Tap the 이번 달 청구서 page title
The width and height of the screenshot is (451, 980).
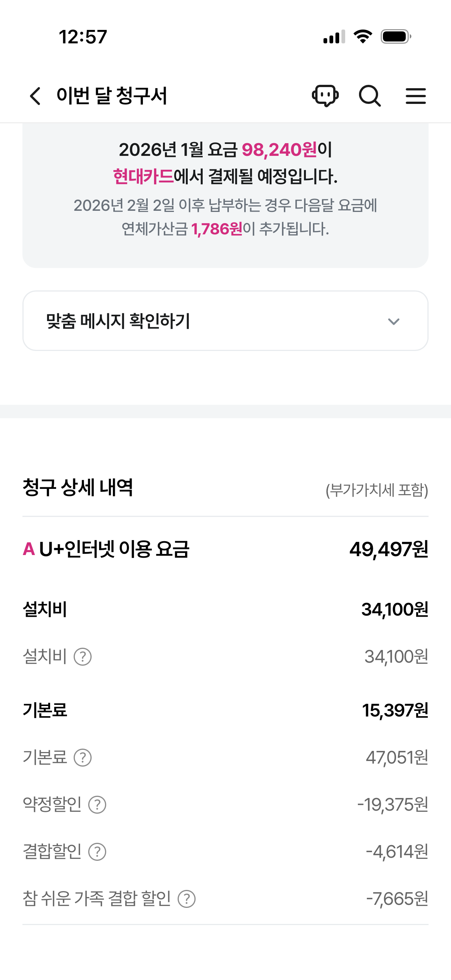click(x=112, y=95)
